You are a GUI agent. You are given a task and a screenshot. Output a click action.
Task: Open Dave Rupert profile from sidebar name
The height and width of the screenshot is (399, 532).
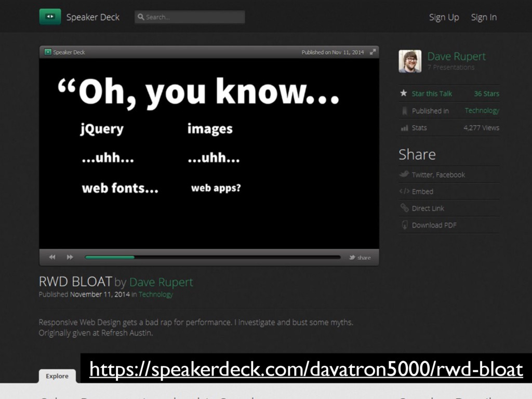tap(456, 56)
